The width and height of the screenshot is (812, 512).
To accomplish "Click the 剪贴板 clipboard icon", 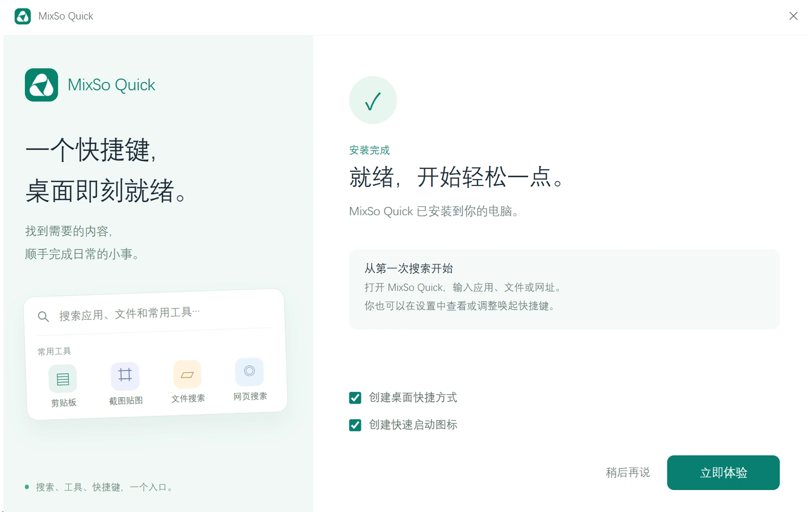I will point(63,379).
